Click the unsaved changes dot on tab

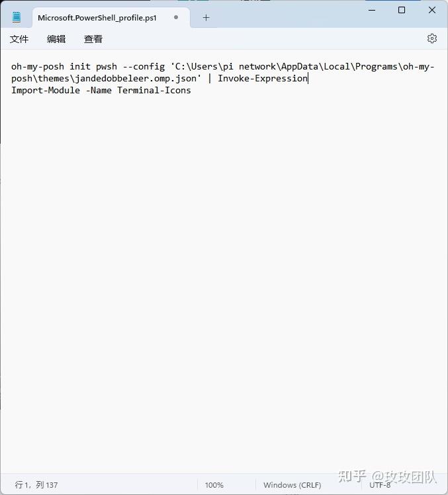(x=176, y=17)
